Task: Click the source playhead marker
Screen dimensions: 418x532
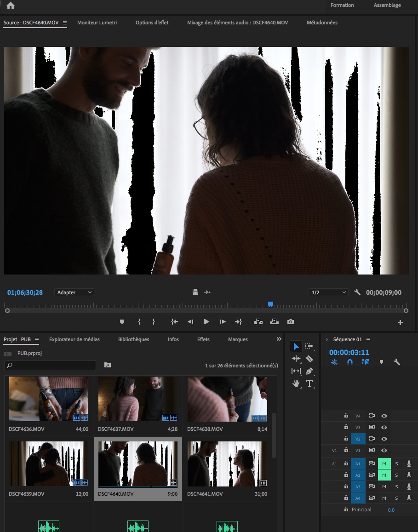Action: pos(270,304)
